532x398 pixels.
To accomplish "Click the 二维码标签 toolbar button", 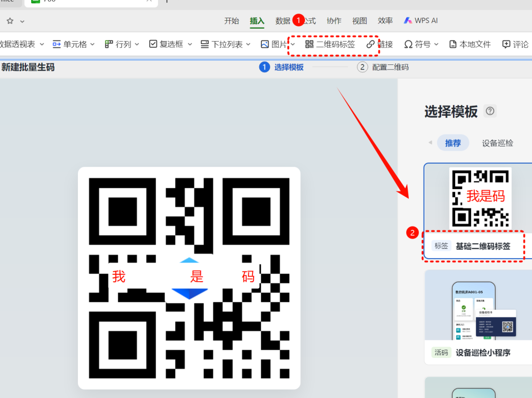I will (330, 44).
